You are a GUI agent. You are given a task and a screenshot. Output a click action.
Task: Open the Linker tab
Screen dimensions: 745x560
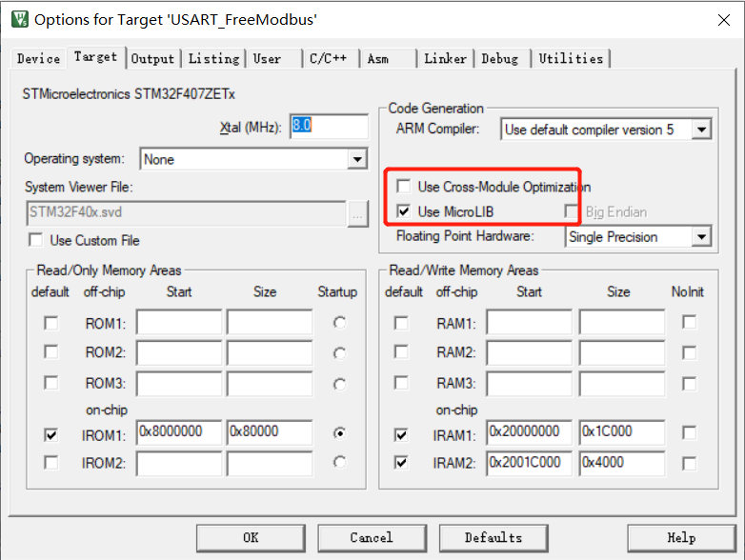click(446, 59)
